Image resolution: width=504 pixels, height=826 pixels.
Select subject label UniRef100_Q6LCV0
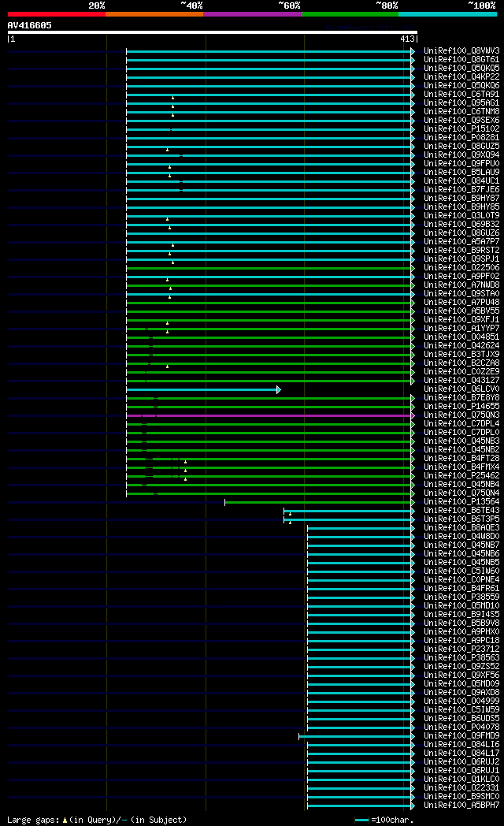tap(461, 389)
